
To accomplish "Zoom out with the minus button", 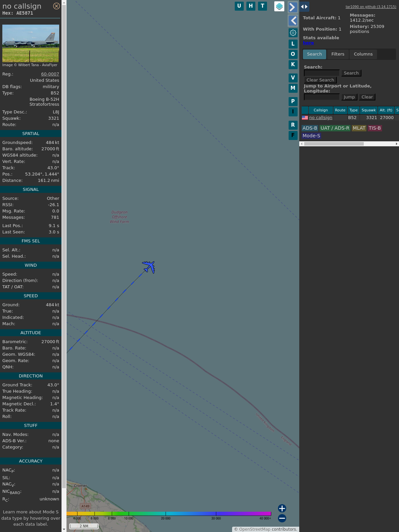I will coord(282,518).
